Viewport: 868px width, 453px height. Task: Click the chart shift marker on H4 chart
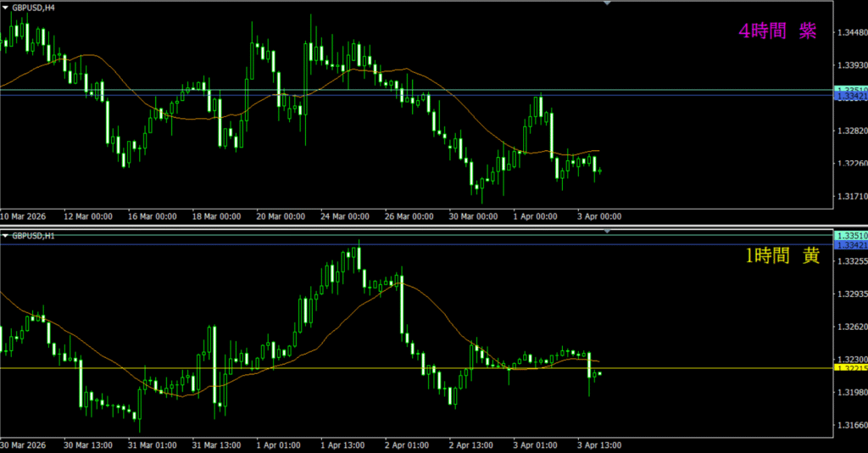(607, 3)
